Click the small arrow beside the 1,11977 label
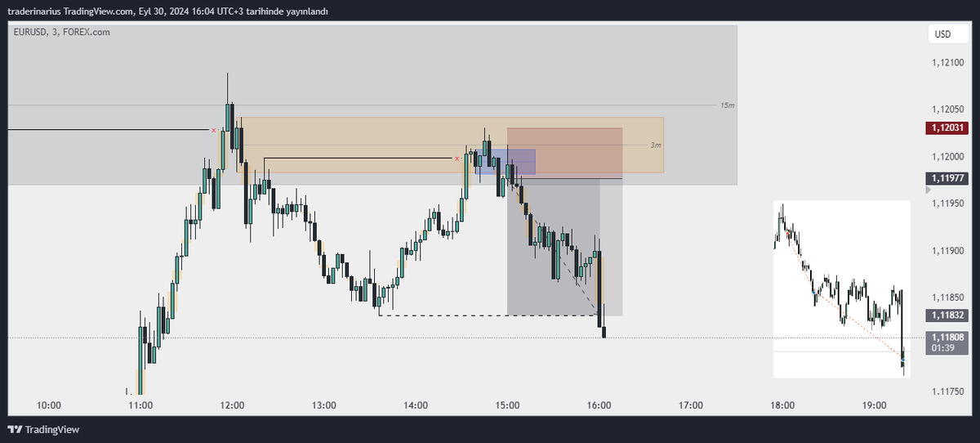Image resolution: width=980 pixels, height=443 pixels. click(928, 190)
